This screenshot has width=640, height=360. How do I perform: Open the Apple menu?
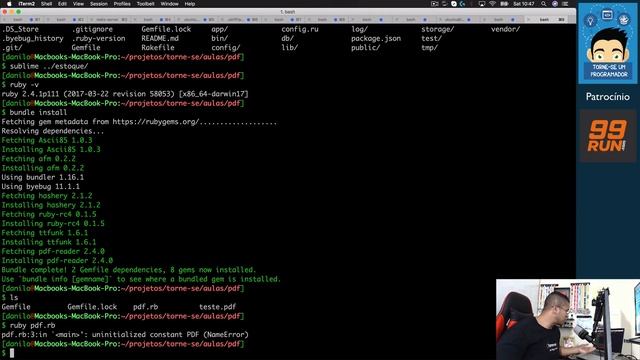(9, 4)
